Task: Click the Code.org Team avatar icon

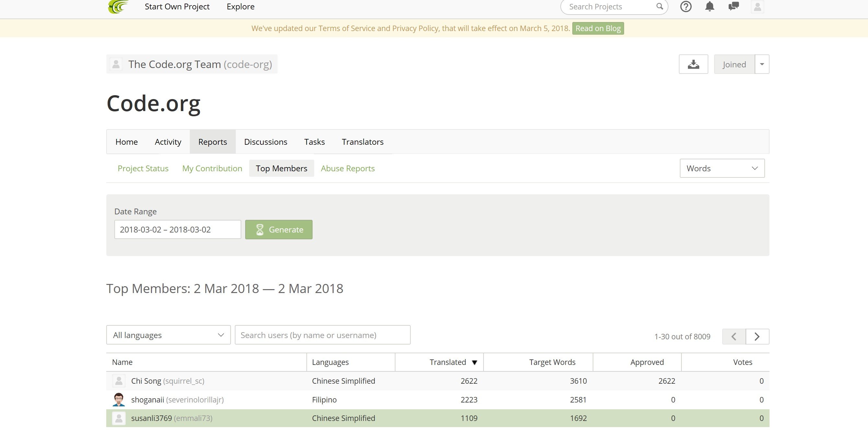Action: [x=116, y=64]
